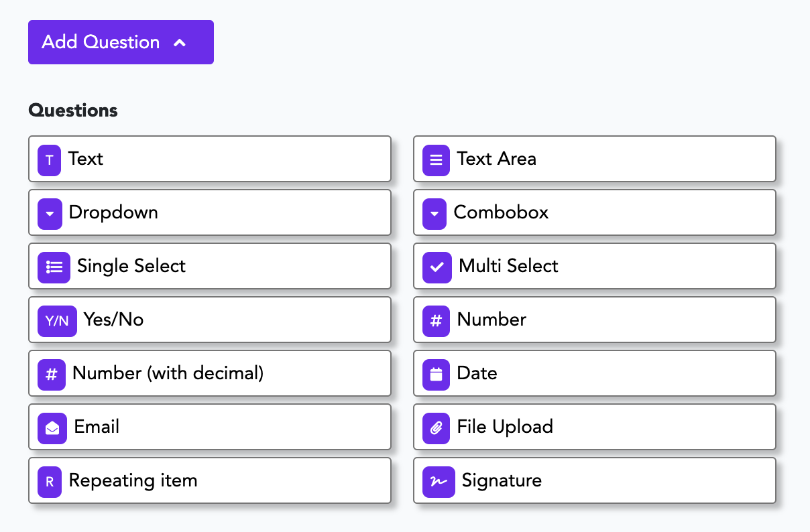Click the Single Select list icon
810x532 pixels.
click(54, 267)
